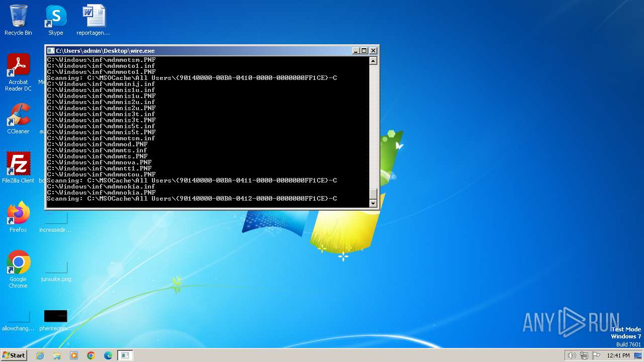The width and height of the screenshot is (644, 362).
Task: Open Windows Media Player in taskbar
Action: tap(74, 355)
